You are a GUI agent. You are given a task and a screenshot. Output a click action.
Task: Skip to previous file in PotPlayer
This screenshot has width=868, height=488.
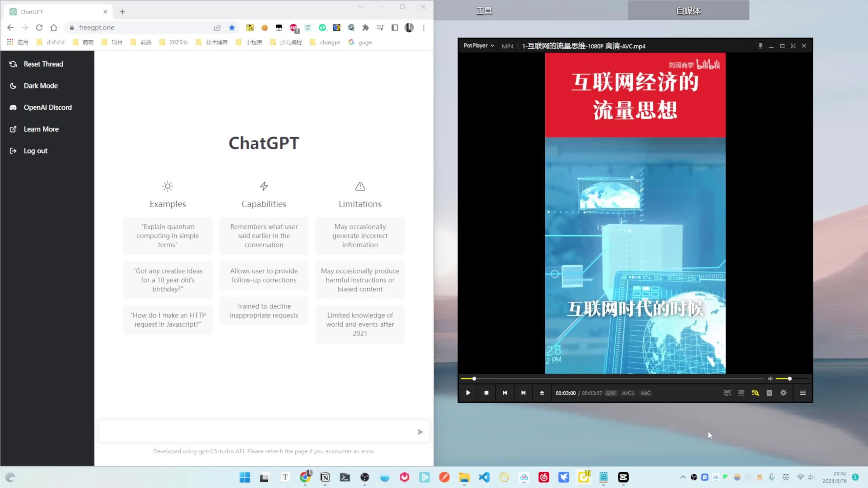pos(505,393)
